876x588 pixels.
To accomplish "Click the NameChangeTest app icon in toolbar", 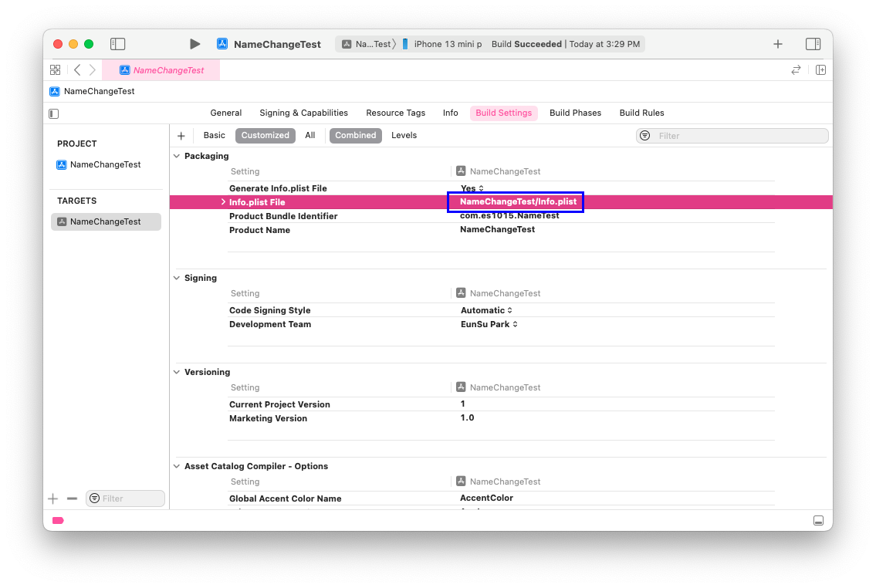I will tap(222, 44).
